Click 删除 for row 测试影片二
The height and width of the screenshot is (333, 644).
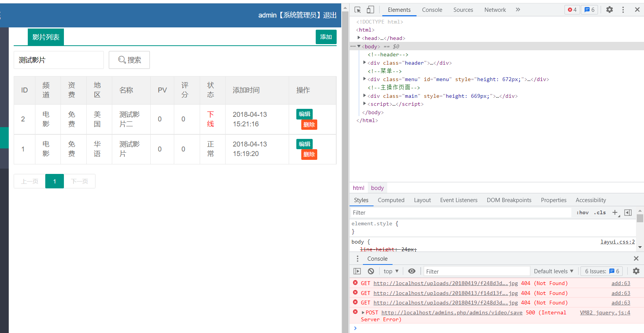coord(309,125)
